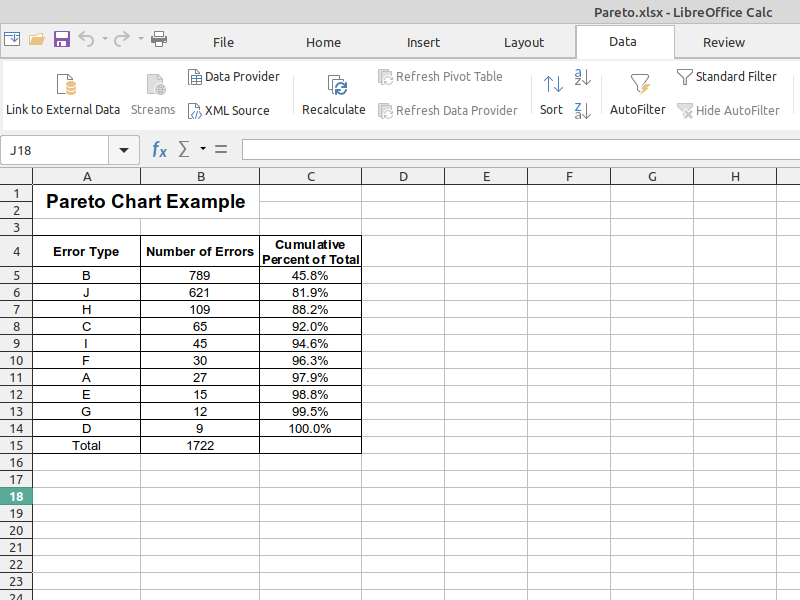Click the Recalculate icon
This screenshot has width=800, height=600.
coord(334,85)
